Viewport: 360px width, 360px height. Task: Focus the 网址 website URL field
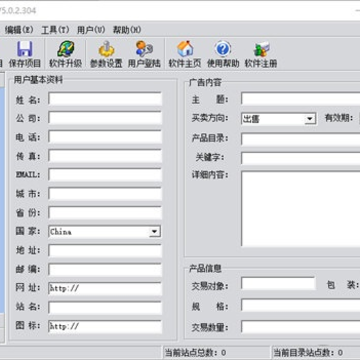[x=105, y=289]
